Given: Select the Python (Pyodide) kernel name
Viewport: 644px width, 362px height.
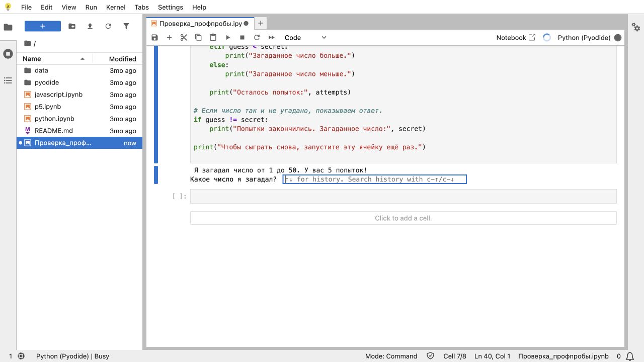Looking at the screenshot, I should click(584, 38).
